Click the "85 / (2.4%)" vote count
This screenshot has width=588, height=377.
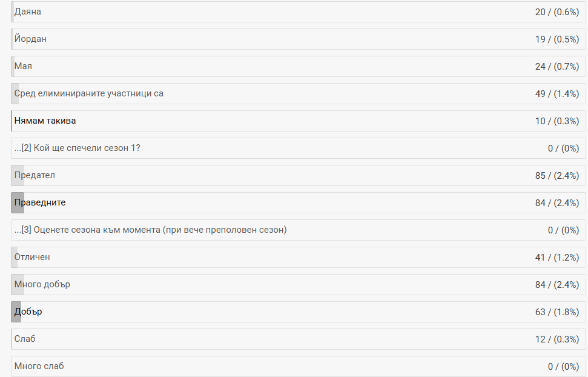click(x=557, y=176)
